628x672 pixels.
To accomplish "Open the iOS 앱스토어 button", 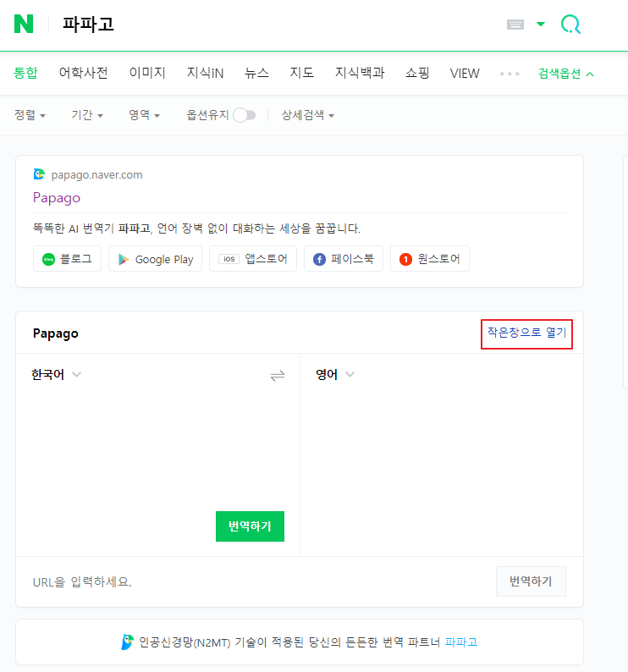I will pyautogui.click(x=253, y=258).
